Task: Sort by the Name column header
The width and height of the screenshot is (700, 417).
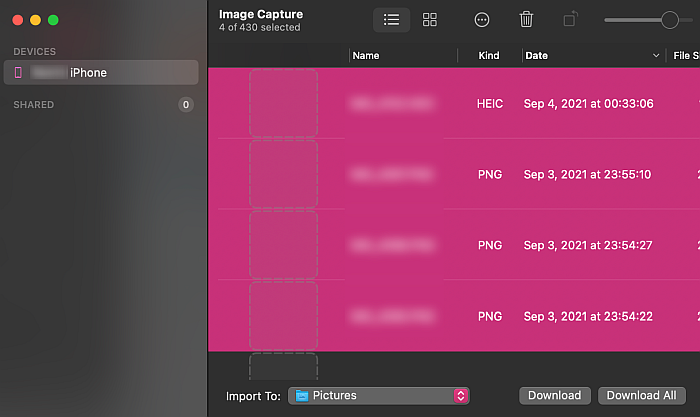Action: pyautogui.click(x=366, y=56)
